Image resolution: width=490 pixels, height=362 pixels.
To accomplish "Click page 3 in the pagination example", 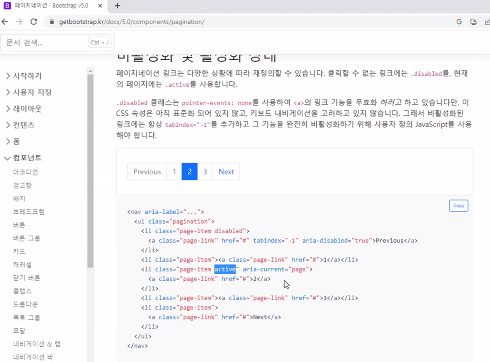I will 205,172.
